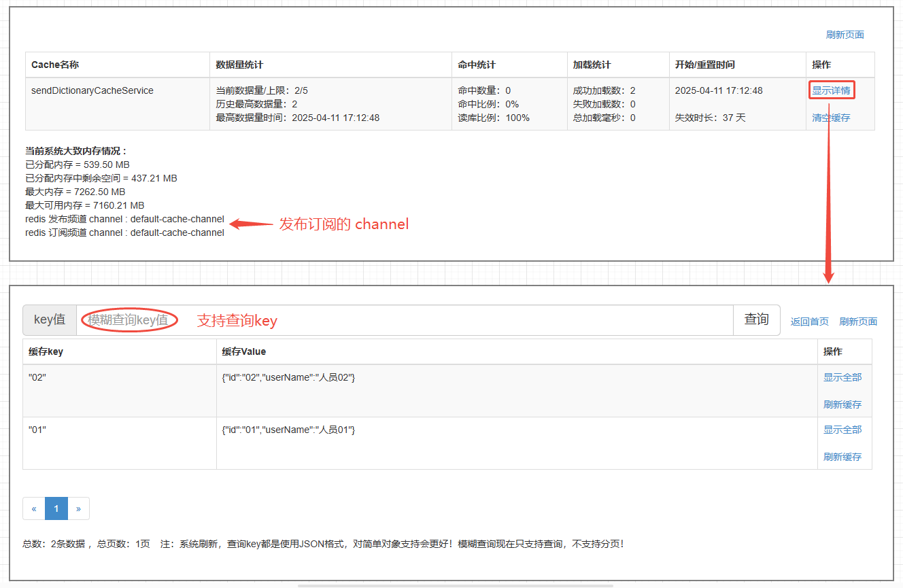This screenshot has width=903, height=588.
Task: Click the 已分配内存 = 539.50 MB line
Action: pyautogui.click(x=78, y=165)
